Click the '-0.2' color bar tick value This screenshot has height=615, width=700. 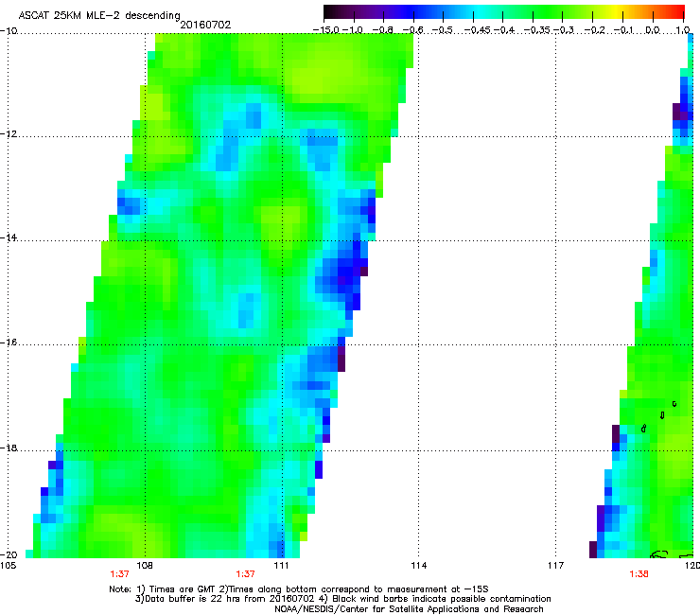[x=595, y=30]
